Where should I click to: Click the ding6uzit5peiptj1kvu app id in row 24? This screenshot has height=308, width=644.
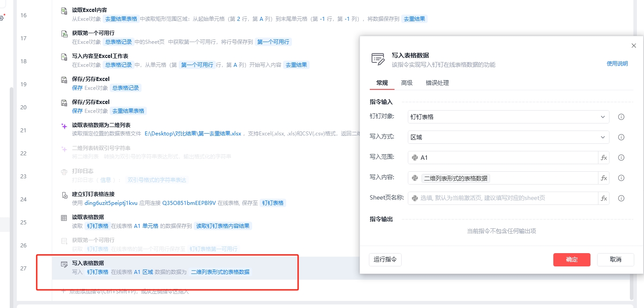112,203
